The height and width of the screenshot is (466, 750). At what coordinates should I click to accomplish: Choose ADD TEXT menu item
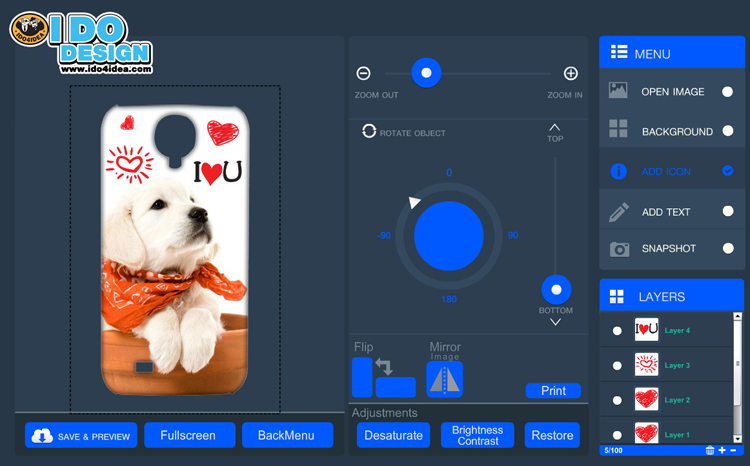click(x=672, y=211)
